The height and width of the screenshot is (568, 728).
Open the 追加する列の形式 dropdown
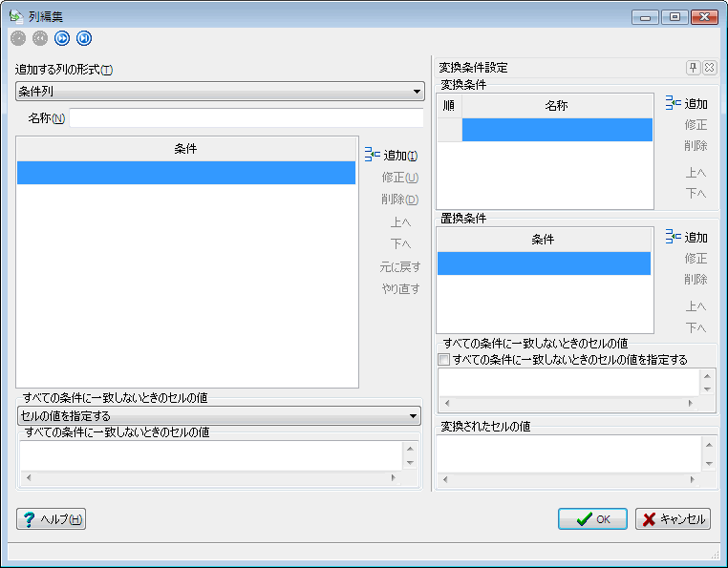pos(220,92)
